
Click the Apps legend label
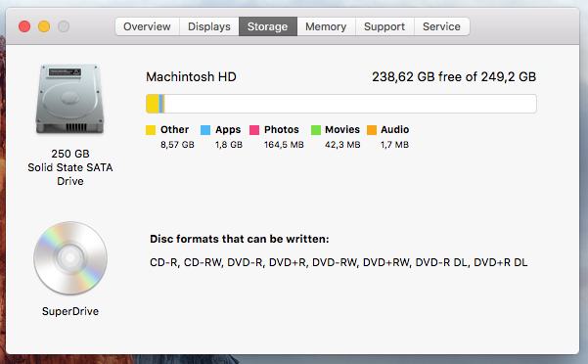(x=228, y=130)
